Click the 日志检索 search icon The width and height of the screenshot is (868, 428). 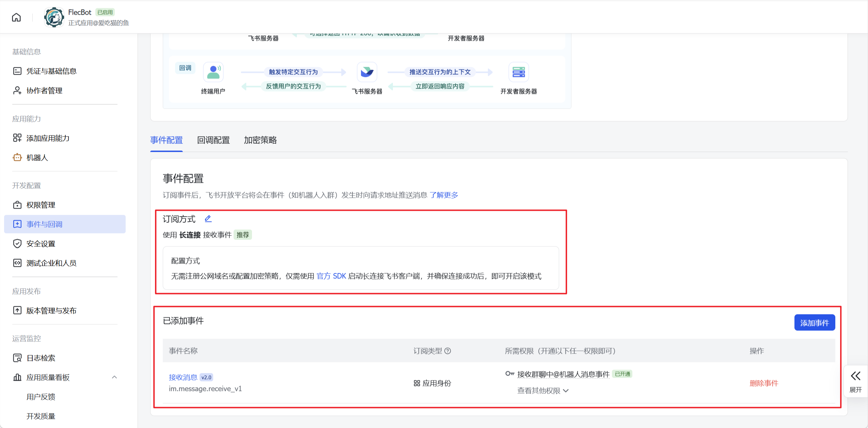coord(17,358)
